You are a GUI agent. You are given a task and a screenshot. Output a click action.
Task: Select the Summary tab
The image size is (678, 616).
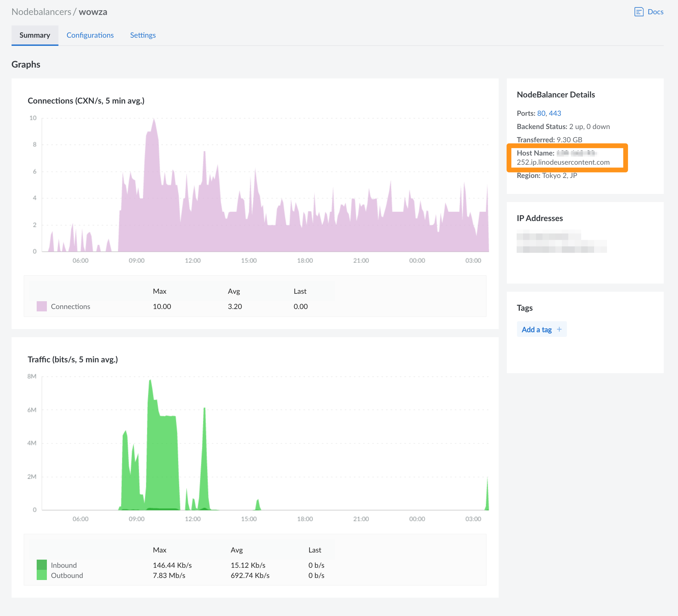click(35, 35)
